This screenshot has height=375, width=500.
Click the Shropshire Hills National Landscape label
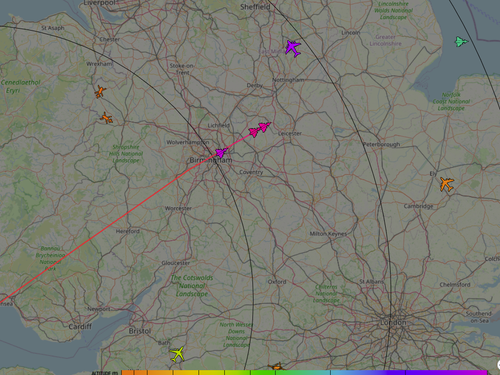[126, 154]
